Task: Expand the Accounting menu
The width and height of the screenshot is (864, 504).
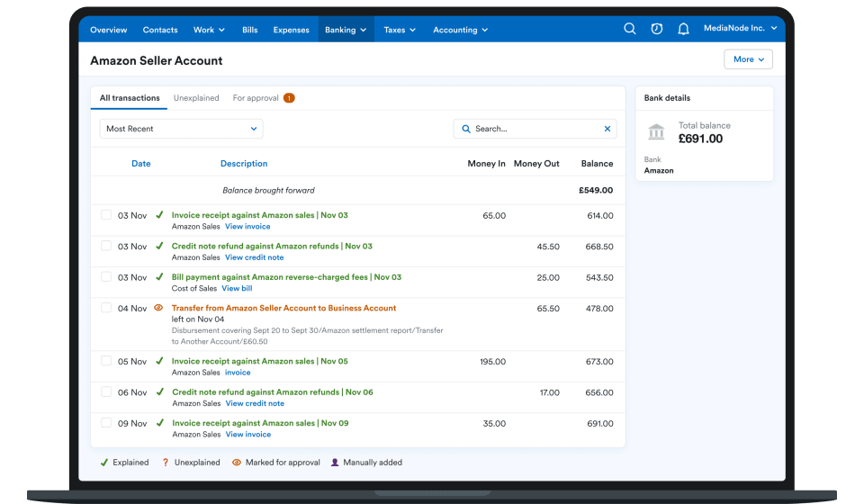Action: point(460,30)
